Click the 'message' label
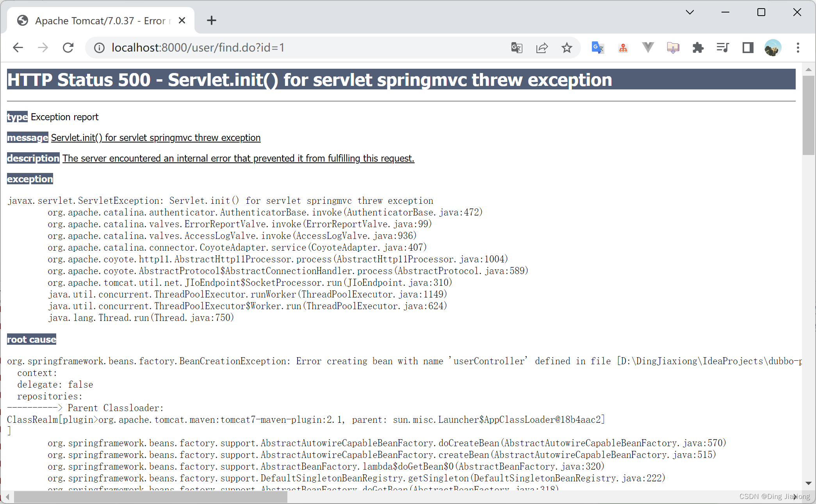Screen dimensions: 816x504 coord(28,138)
